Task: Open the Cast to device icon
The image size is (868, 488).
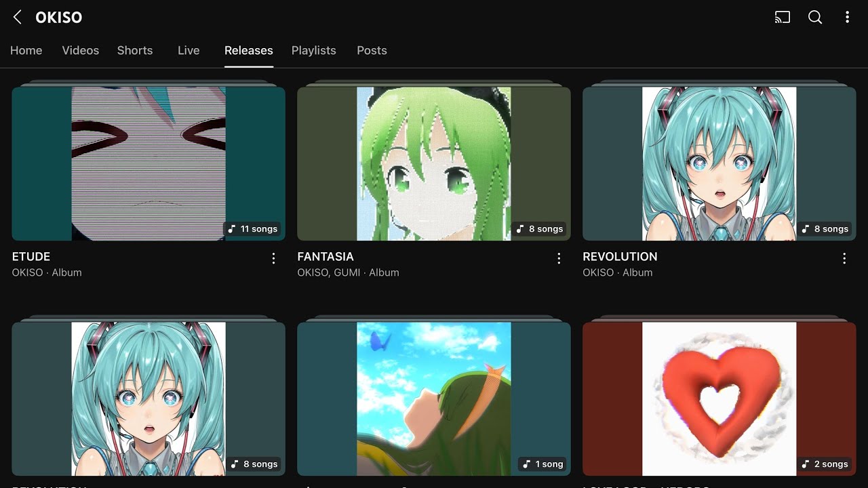Action: [x=783, y=18]
